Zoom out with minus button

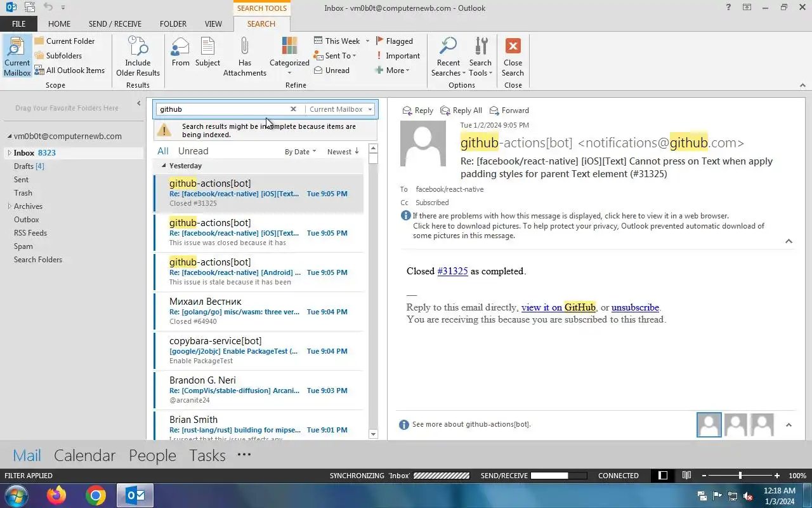click(704, 476)
